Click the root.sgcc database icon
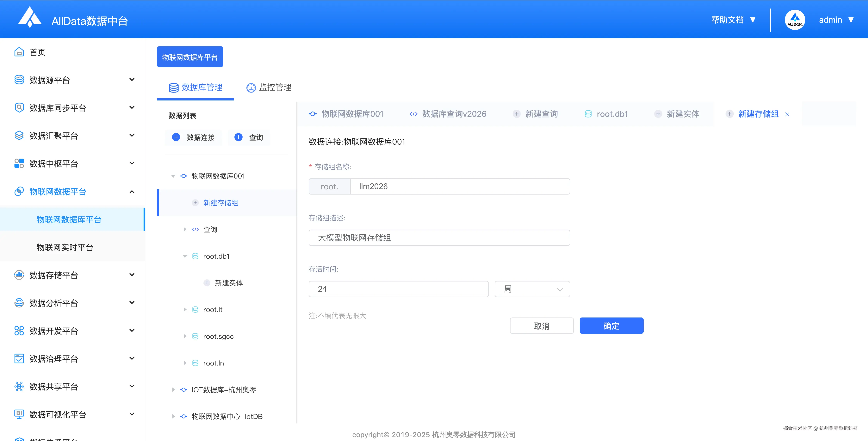The image size is (868, 441). coord(195,336)
